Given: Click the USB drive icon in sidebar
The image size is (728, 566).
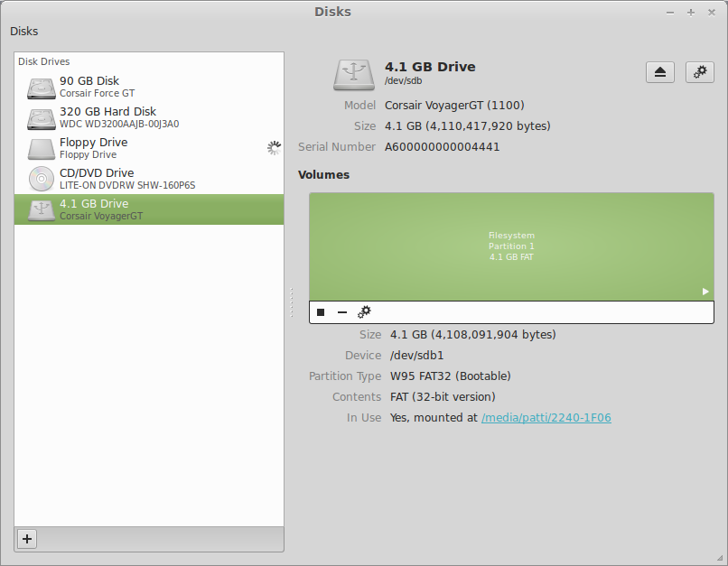Looking at the screenshot, I should tap(42, 210).
